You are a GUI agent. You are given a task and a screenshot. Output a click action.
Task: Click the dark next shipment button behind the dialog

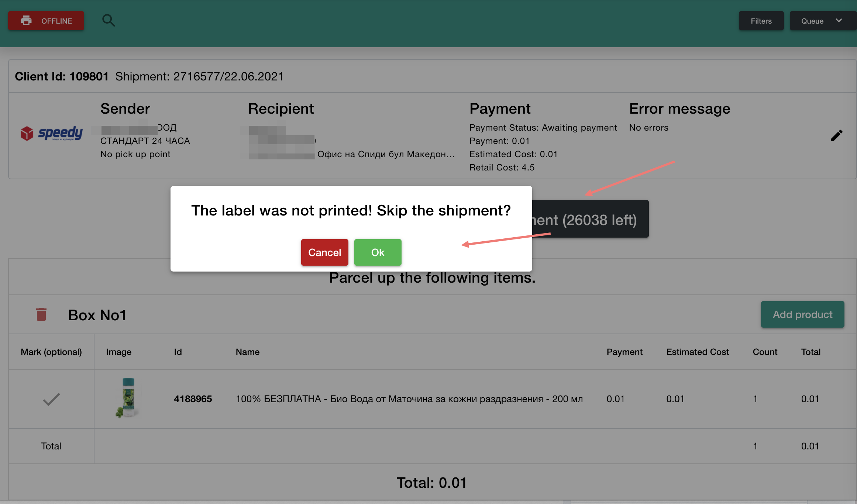point(590,220)
